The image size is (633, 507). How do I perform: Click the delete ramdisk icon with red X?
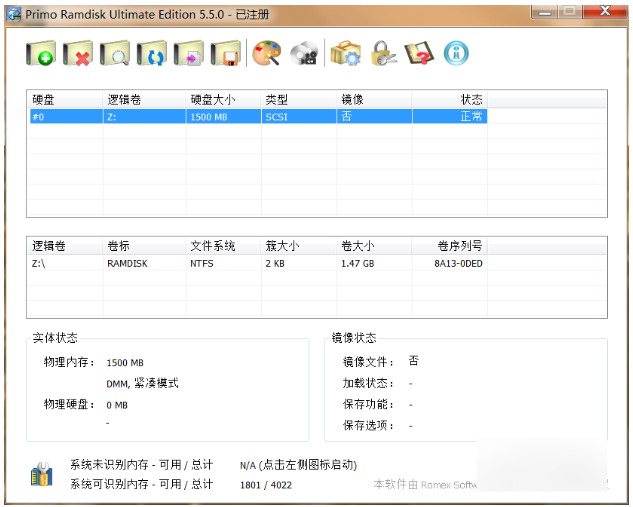click(78, 53)
